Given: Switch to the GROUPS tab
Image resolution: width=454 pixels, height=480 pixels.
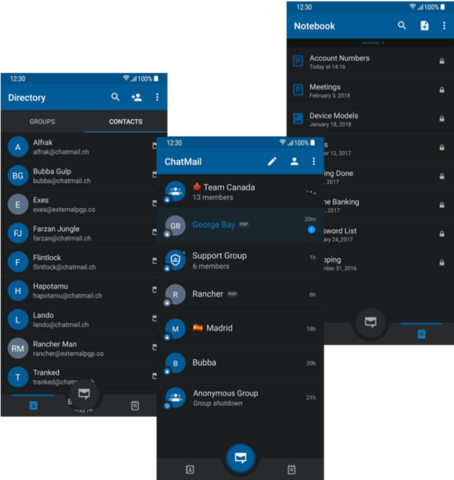Looking at the screenshot, I should [x=42, y=122].
